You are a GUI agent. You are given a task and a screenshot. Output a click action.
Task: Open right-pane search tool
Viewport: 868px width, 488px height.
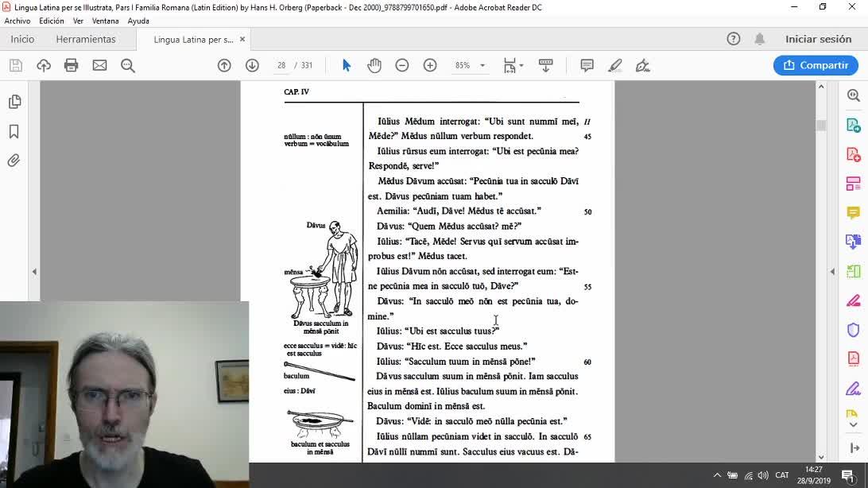(x=854, y=95)
